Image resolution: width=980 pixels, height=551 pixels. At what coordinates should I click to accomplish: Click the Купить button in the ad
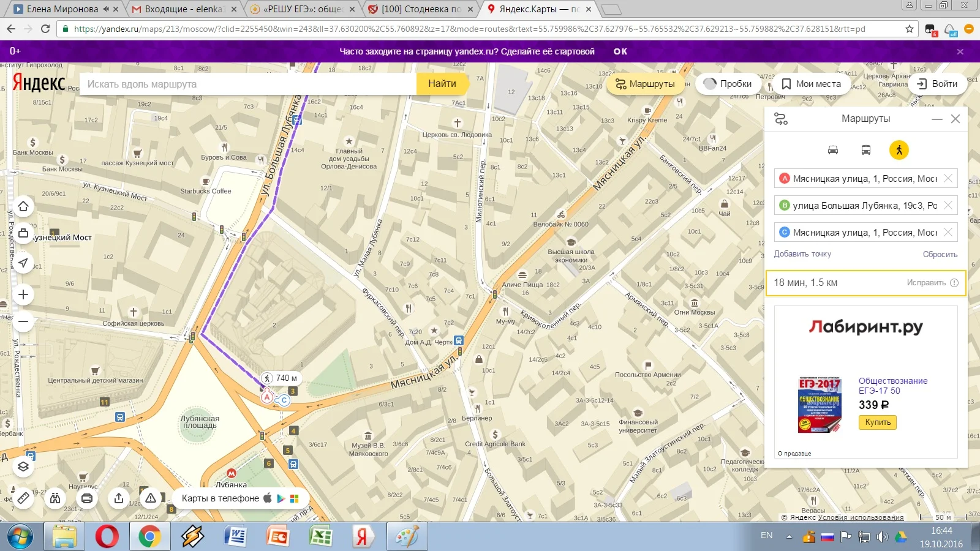click(x=878, y=422)
